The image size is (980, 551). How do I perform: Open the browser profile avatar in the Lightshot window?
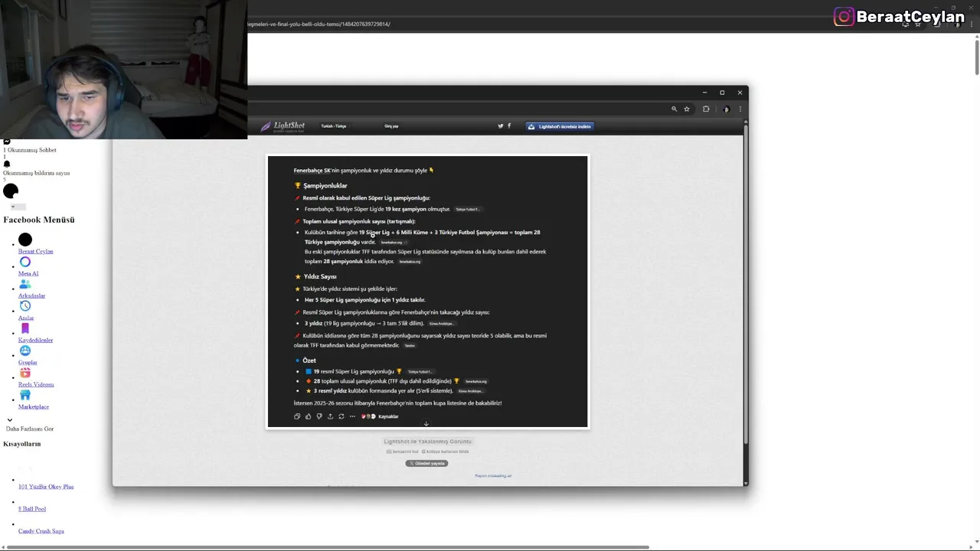pos(726,109)
